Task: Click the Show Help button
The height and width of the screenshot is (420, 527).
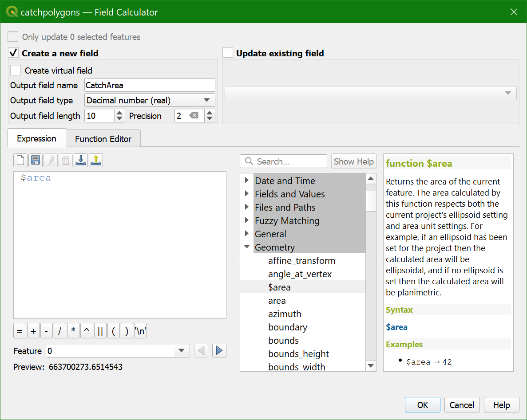Action: 353,161
